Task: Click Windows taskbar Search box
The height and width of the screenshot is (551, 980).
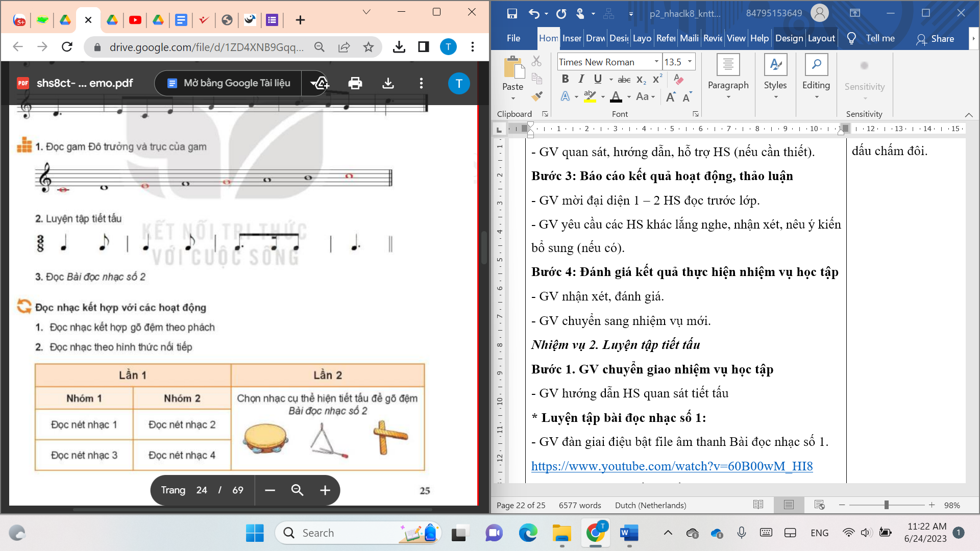Action: tap(357, 533)
